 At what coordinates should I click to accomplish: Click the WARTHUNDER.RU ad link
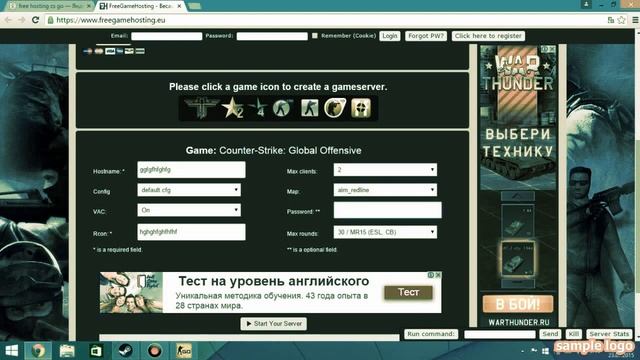(518, 322)
